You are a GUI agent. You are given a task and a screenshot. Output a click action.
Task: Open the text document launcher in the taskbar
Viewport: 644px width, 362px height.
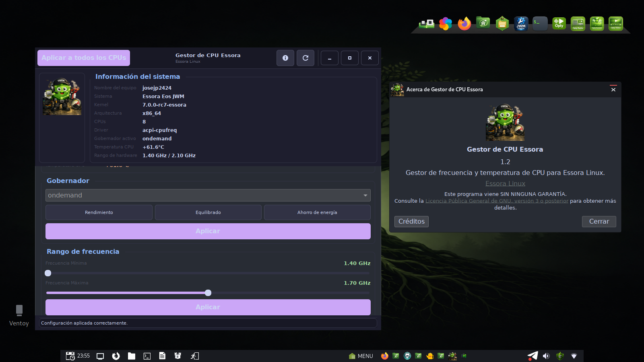[x=162, y=356]
